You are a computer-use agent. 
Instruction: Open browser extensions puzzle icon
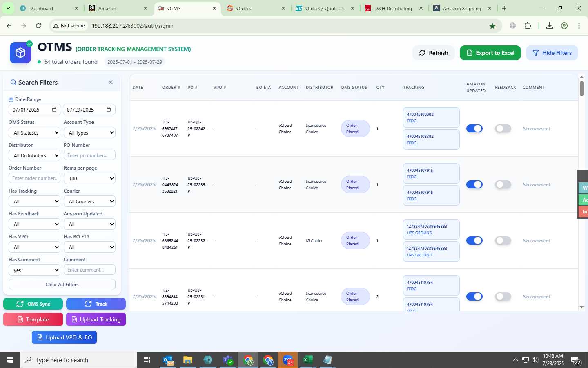click(528, 26)
